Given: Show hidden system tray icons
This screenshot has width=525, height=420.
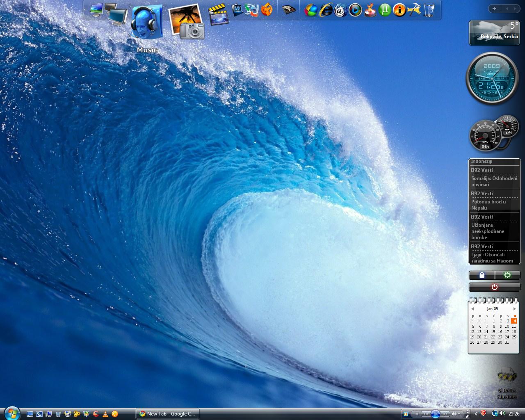Looking at the screenshot, I should (476, 414).
